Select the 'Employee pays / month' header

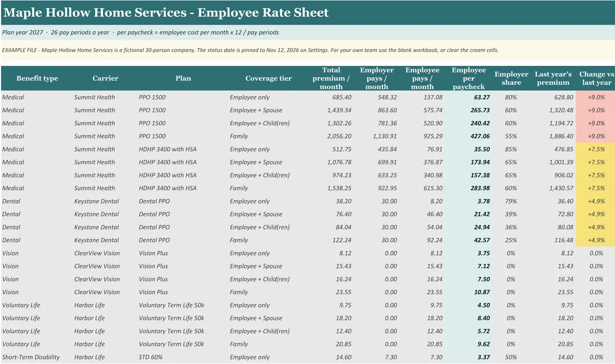[422, 78]
